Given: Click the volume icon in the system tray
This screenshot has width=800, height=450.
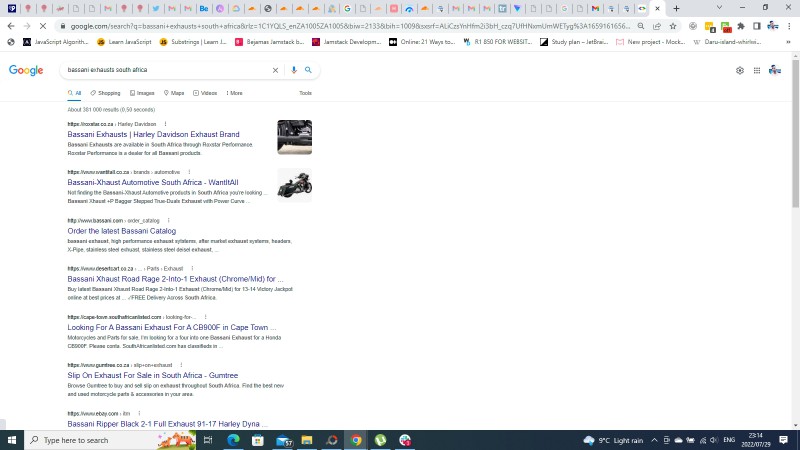Looking at the screenshot, I should click(x=714, y=440).
